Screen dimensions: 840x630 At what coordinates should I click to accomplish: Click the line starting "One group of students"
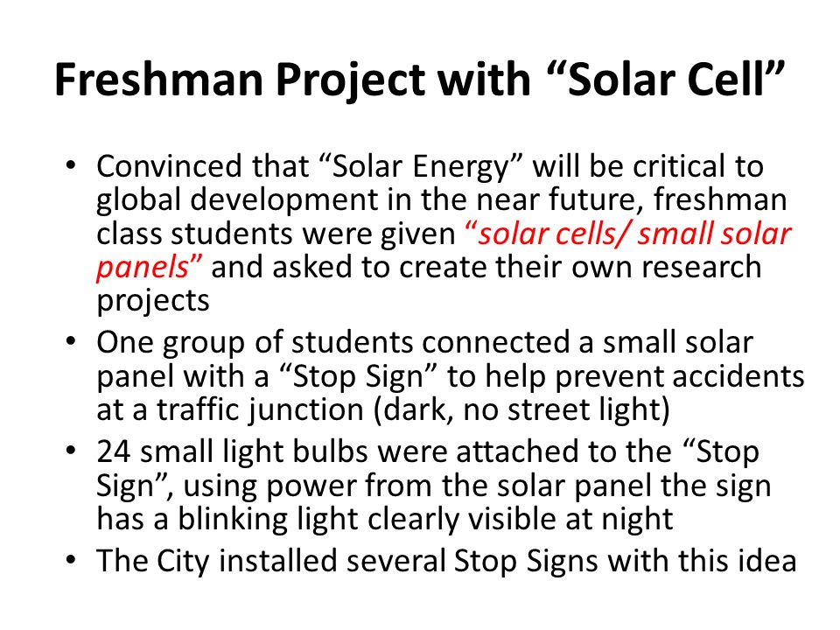pos(425,342)
